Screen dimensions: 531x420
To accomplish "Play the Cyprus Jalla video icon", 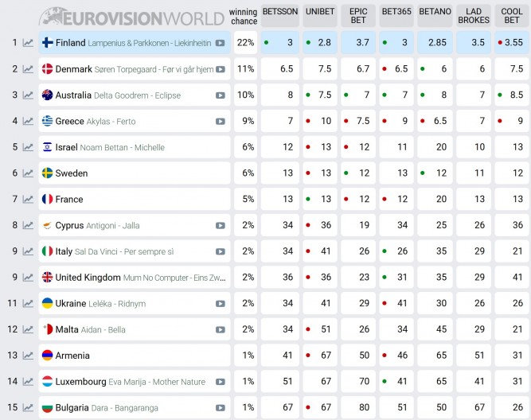I will 220,226.
